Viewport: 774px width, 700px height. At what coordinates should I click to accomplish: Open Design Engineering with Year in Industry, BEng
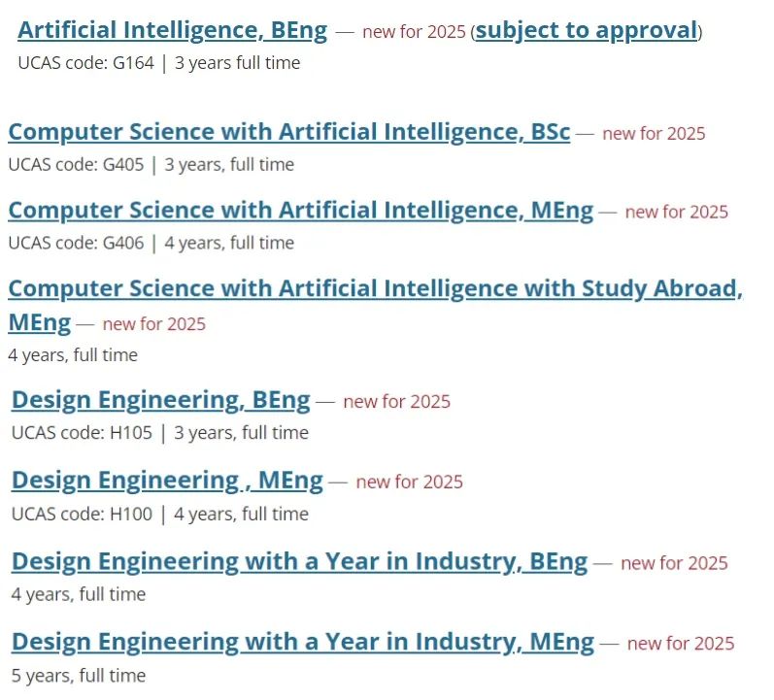coord(300,562)
